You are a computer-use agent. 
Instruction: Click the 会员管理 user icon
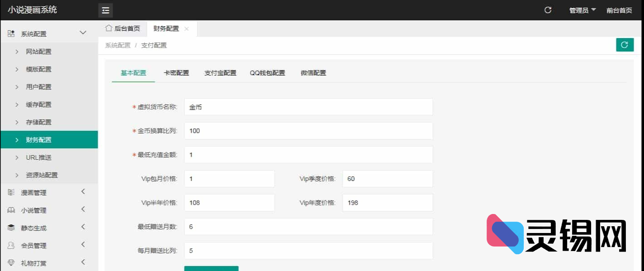(11, 246)
